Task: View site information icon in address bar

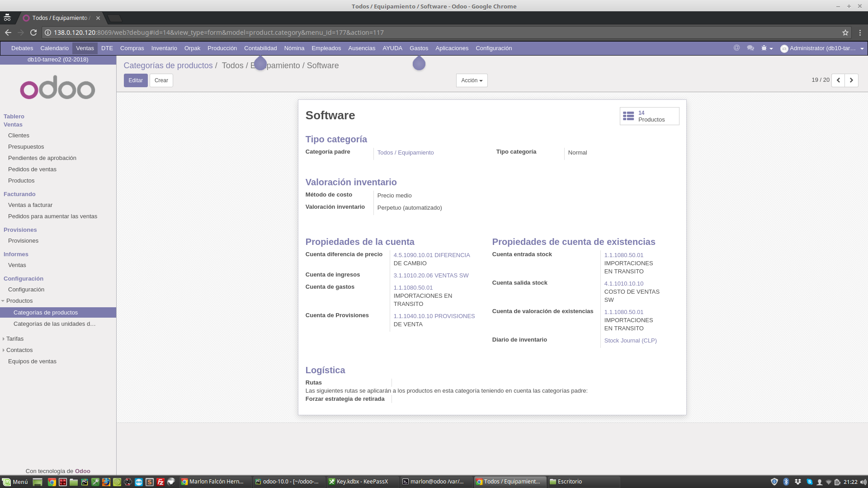Action: (48, 33)
